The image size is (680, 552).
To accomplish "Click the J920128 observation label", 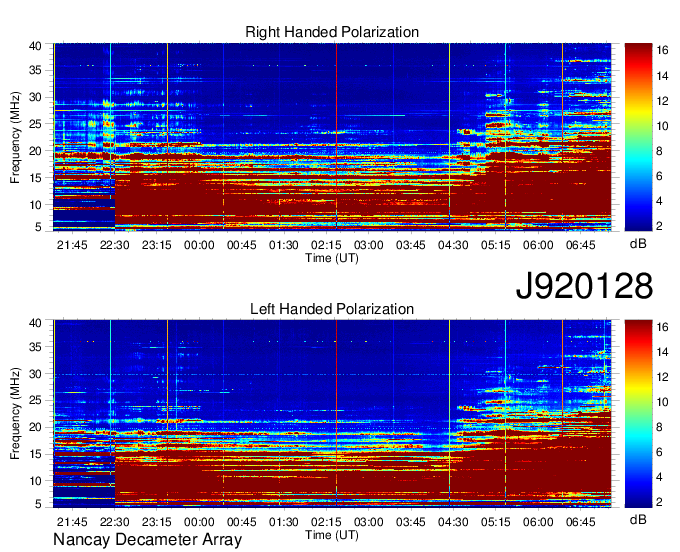I will pyautogui.click(x=584, y=286).
